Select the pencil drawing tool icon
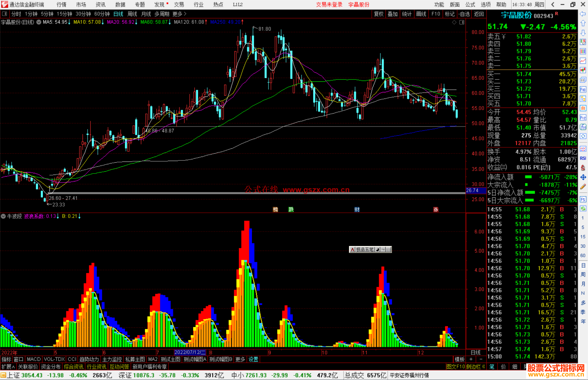The width and height of the screenshot is (588, 380). point(583,187)
